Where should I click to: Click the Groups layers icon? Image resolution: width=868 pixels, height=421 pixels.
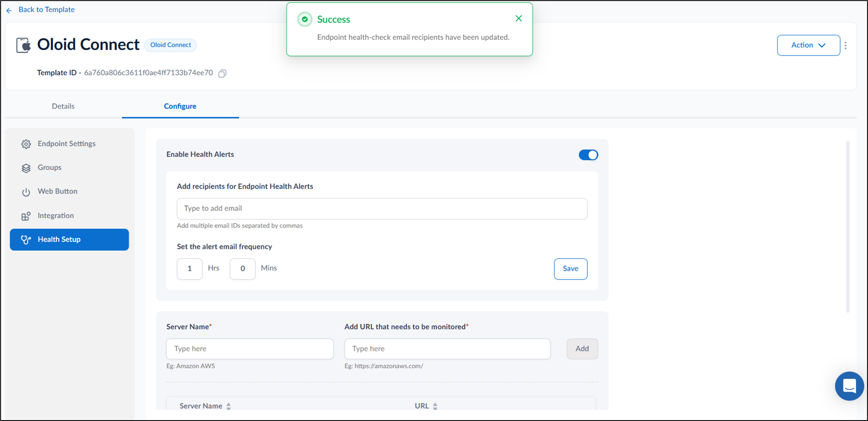pos(26,168)
